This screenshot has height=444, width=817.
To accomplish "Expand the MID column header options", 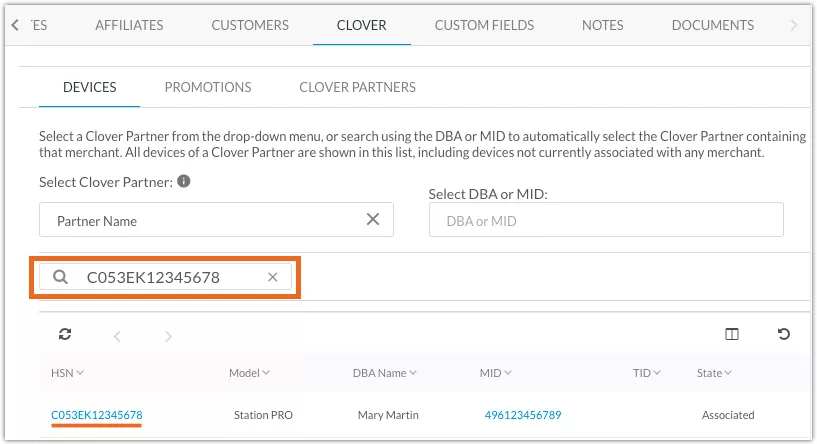I will click(495, 373).
